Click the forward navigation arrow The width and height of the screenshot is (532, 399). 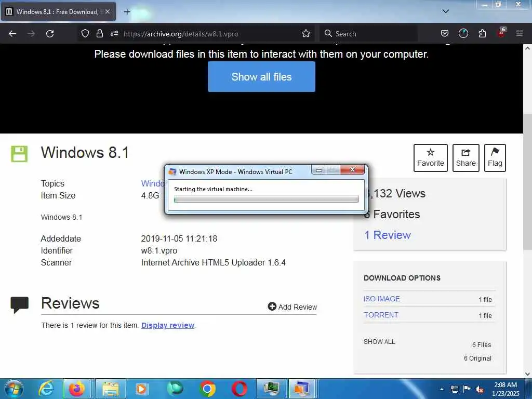[31, 34]
